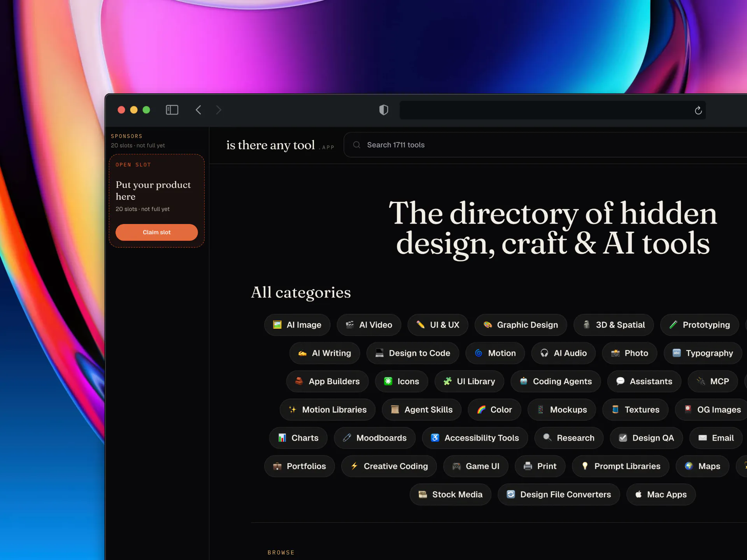Click the All categories heading
The width and height of the screenshot is (747, 560).
301,292
